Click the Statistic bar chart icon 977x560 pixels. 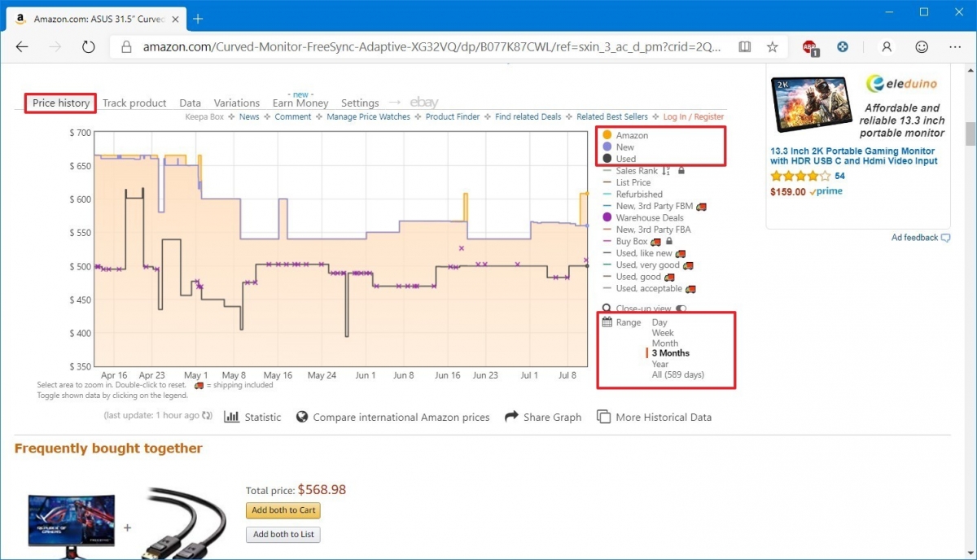[x=232, y=417]
